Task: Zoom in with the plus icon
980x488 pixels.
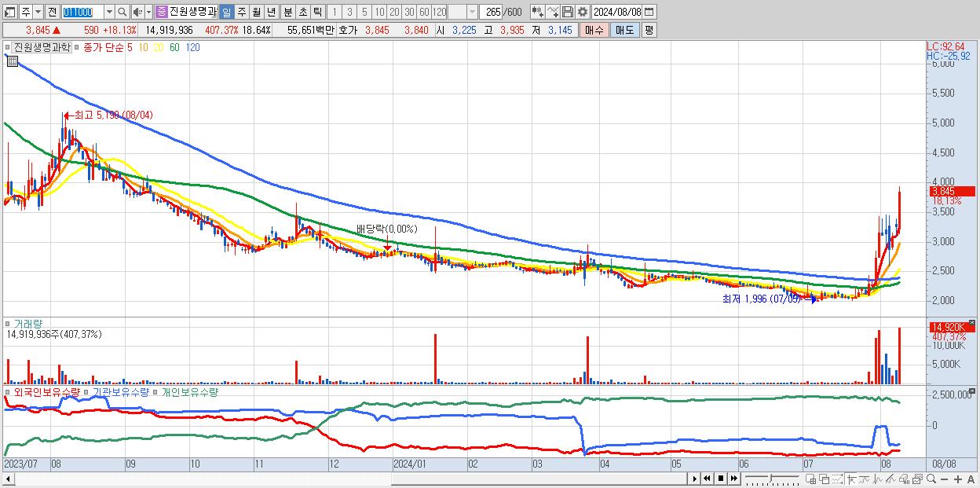Action: pos(958,479)
